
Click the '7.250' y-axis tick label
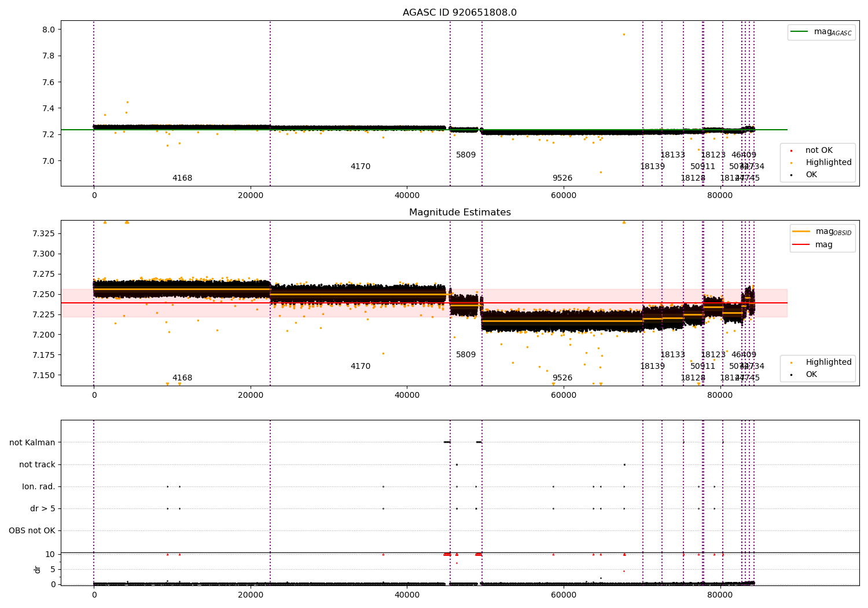click(44, 294)
